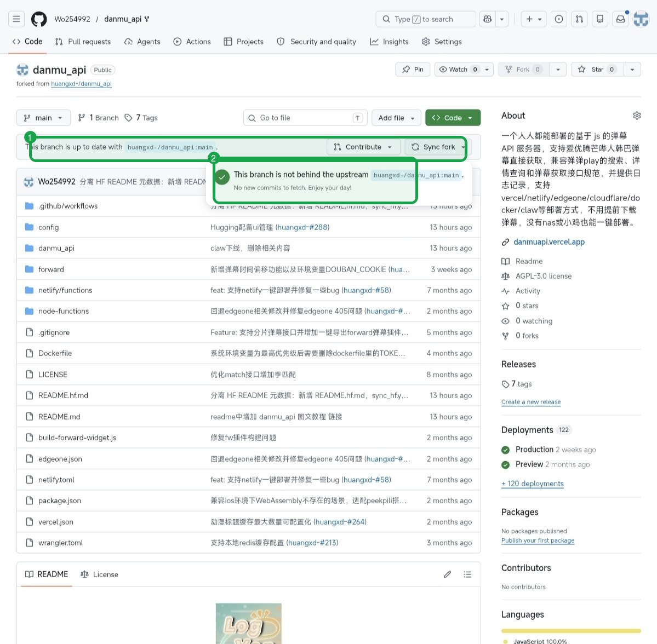This screenshot has width=657, height=644.
Task: Switch to the Code tab
Action: click(27, 42)
